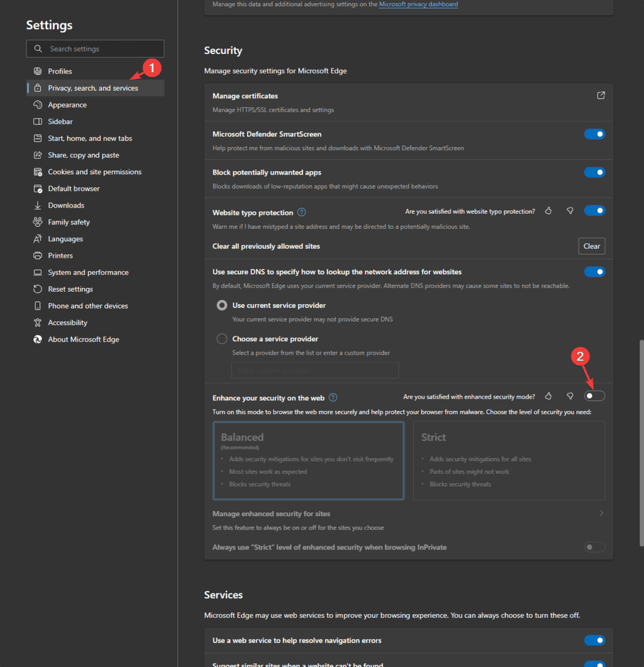Toggle Strict enhanced security for InPrivate browsing
Viewport: 644px width, 667px height.
click(x=594, y=547)
